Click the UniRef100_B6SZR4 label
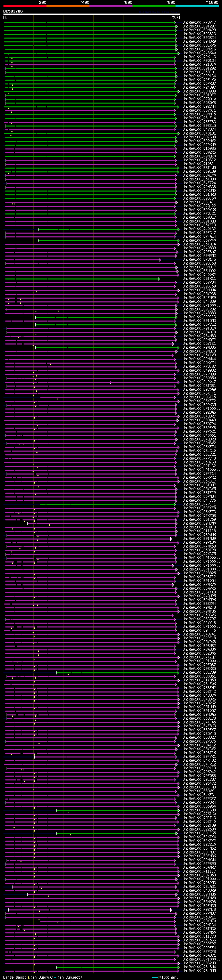 pyautogui.click(x=199, y=604)
